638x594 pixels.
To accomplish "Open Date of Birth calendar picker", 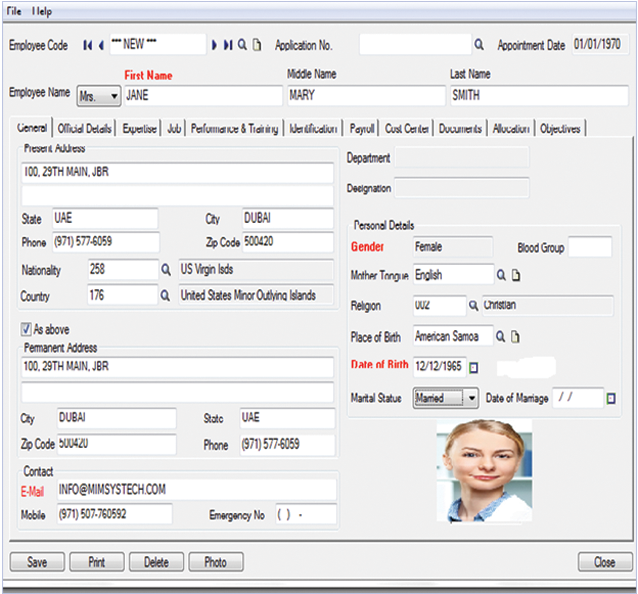I will click(x=474, y=368).
